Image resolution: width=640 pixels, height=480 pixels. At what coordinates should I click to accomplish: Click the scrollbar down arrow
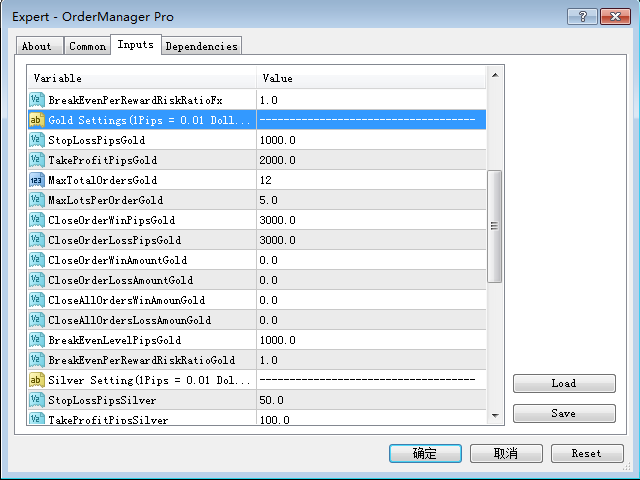tap(495, 416)
